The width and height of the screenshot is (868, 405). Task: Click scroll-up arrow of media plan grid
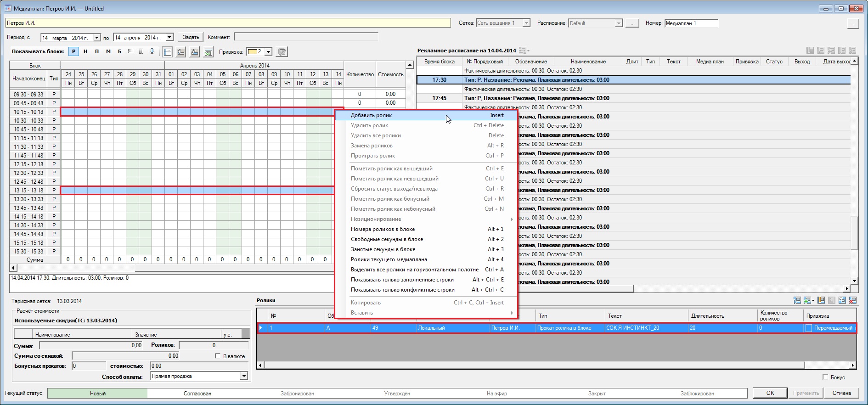click(x=410, y=65)
